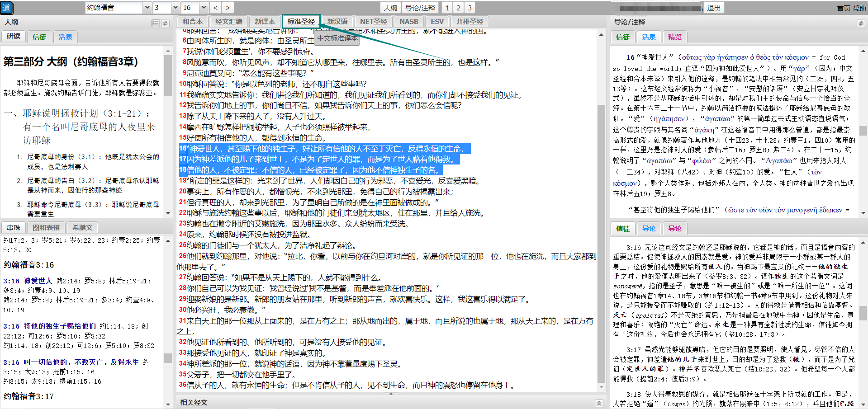The image size is (868, 409).
Task: Click the sync icon in 大纲 header
Action: point(165,23)
